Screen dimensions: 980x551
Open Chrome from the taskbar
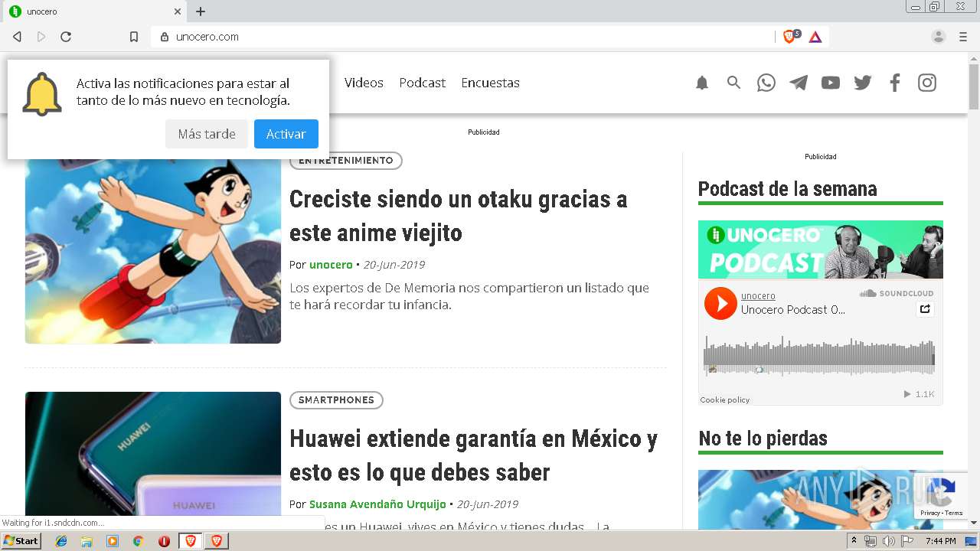coord(138,541)
